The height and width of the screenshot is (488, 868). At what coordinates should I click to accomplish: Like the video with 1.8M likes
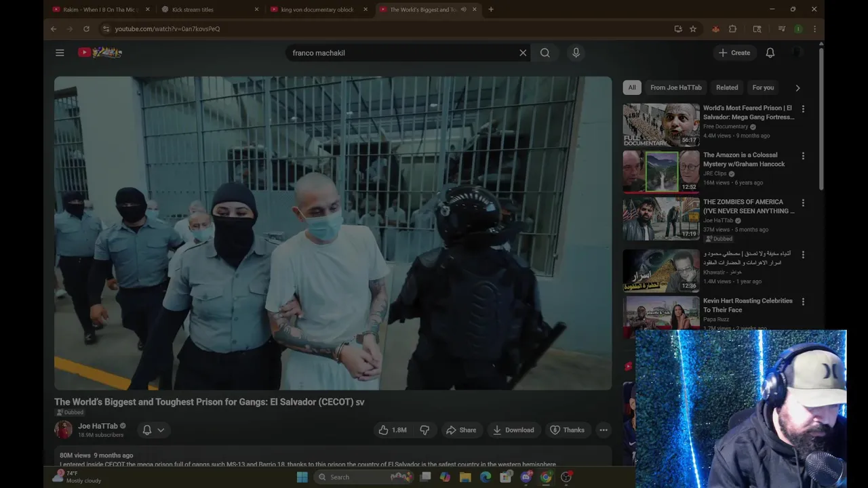pos(393,430)
